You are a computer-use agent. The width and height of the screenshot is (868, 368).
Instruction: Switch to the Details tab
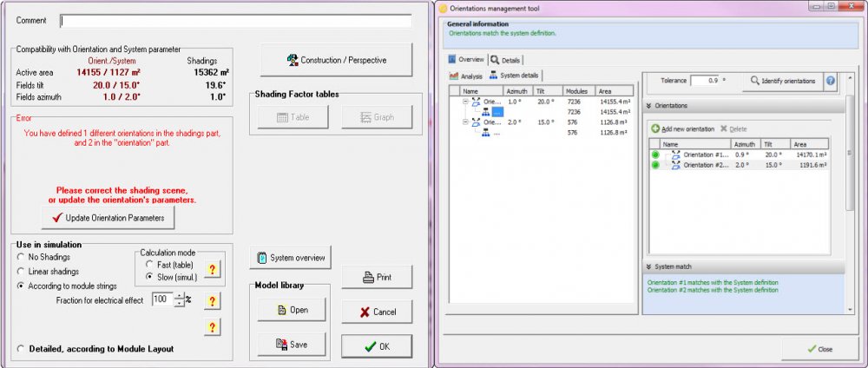tap(506, 60)
